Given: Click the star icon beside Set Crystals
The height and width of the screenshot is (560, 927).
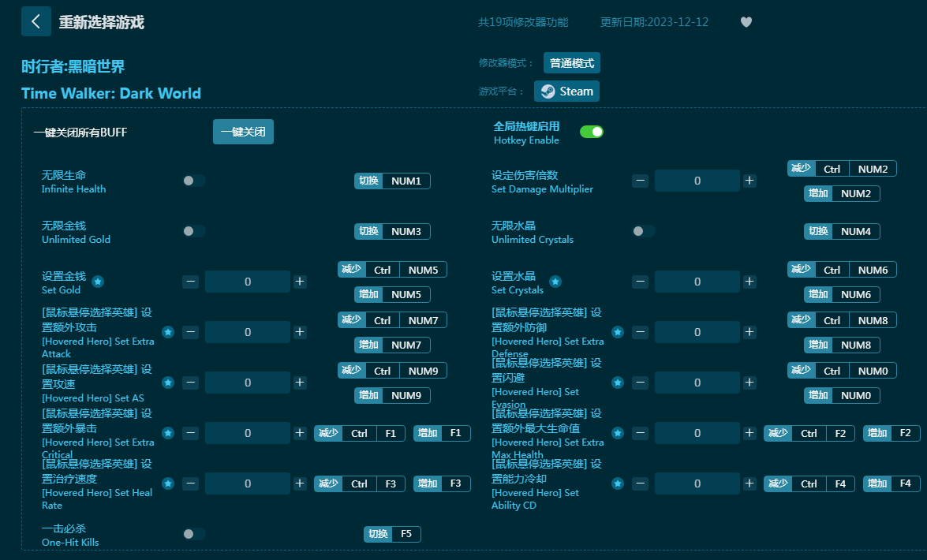Looking at the screenshot, I should click(555, 282).
